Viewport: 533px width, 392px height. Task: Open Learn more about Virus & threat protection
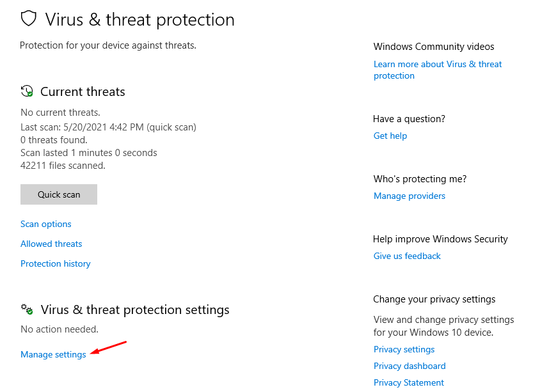[438, 70]
